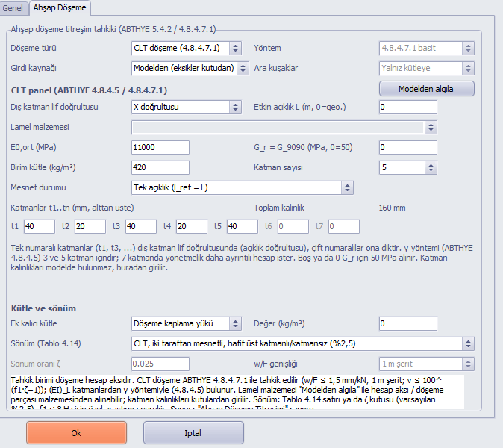Open the disabled Yöntem dropdown
This screenshot has width=503, height=448.
pos(426,48)
